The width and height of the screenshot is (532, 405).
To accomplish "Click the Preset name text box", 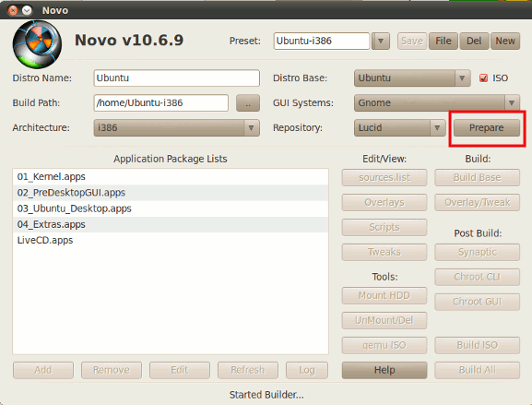I will (x=322, y=42).
